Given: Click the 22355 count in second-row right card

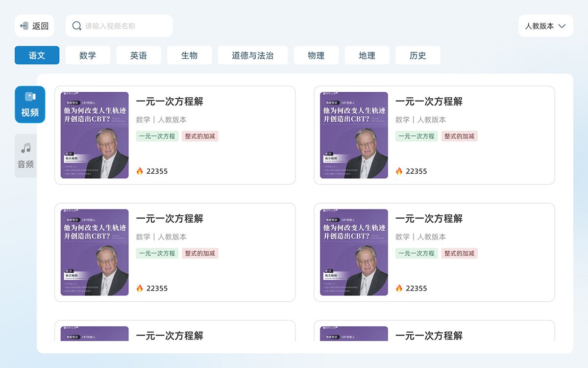Looking at the screenshot, I should coord(416,289).
